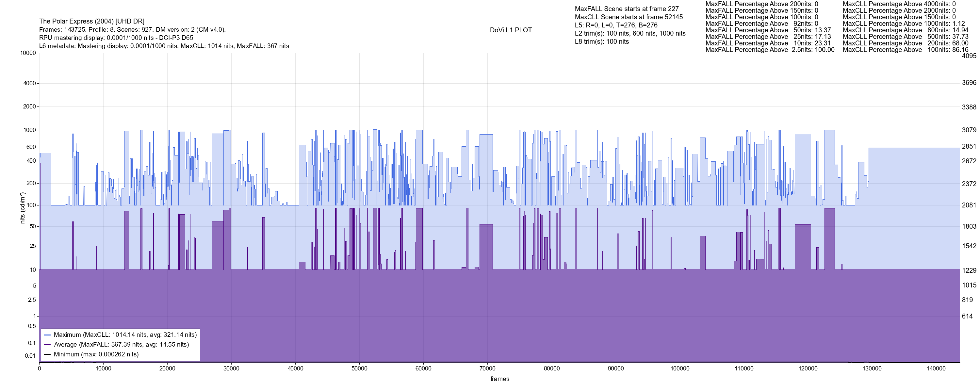Click the nits (cd/m²) y-axis label

23,208
